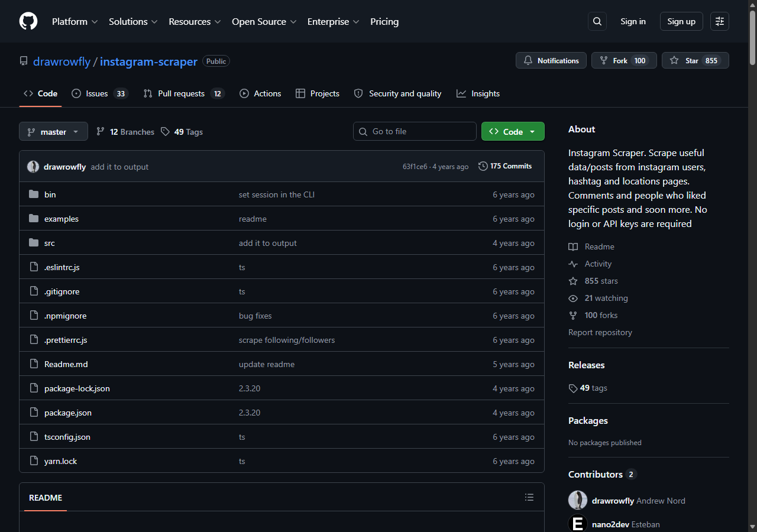
Task: Click the bin folder icon
Action: pyautogui.click(x=34, y=194)
